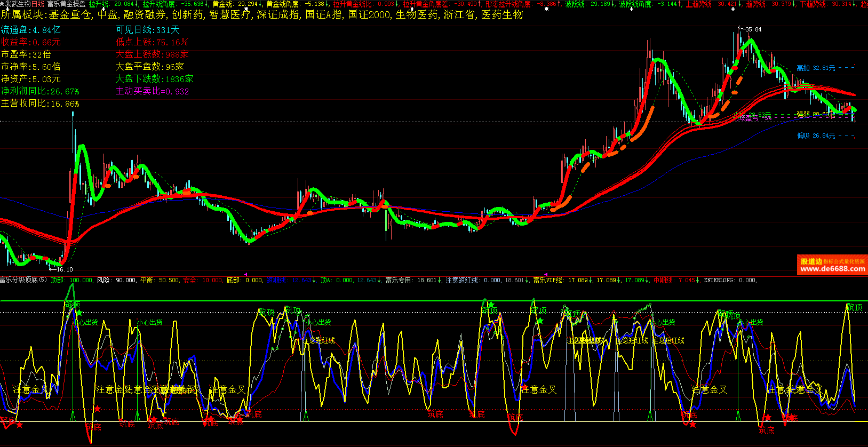Viewport: 868px width, 447px height.
Task: Click the magenta arrow marker left of sub-chart header
Action: (x=245, y=275)
